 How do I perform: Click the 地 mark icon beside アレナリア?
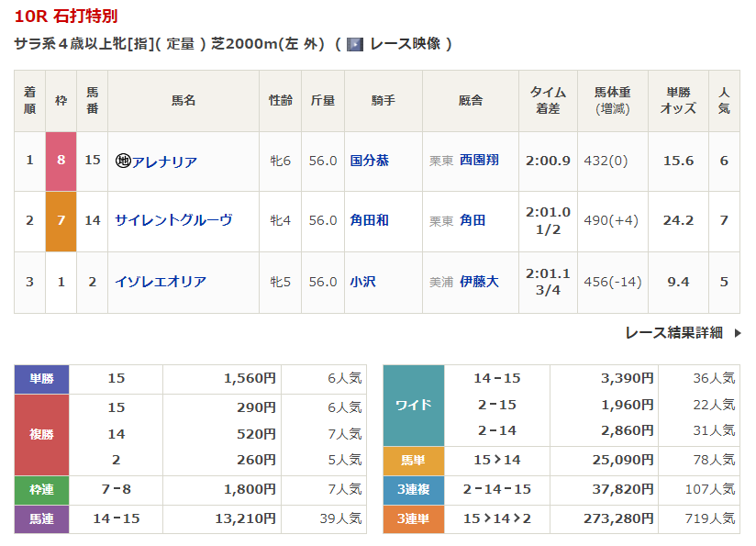tap(123, 162)
